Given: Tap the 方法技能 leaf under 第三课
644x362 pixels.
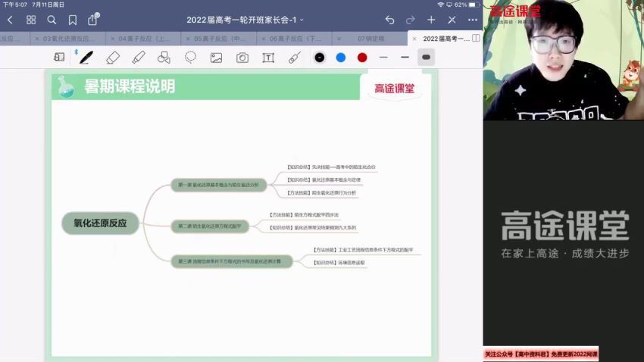Looking at the screenshot, I should pyautogui.click(x=363, y=250).
